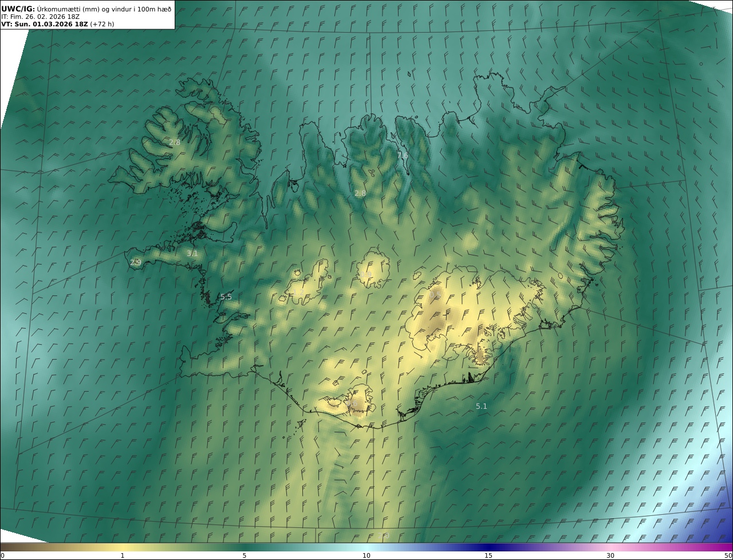
Task: Click the valid time 'VT: Sun. 01.03.2026 18Z'
Action: pyautogui.click(x=45, y=24)
